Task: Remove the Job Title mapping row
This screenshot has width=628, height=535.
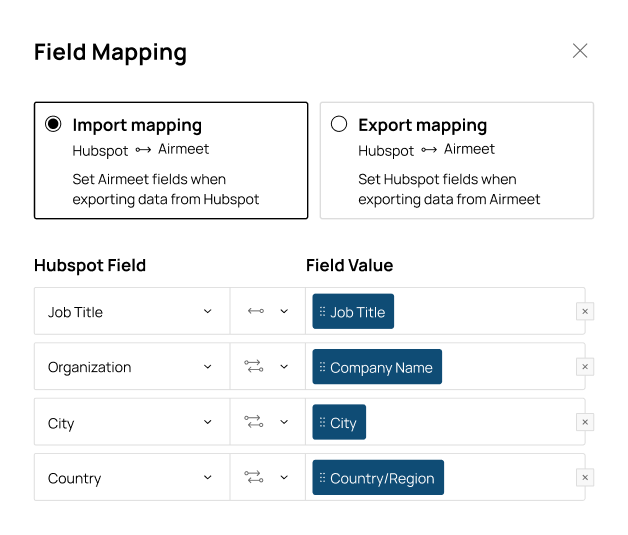Action: tap(585, 311)
